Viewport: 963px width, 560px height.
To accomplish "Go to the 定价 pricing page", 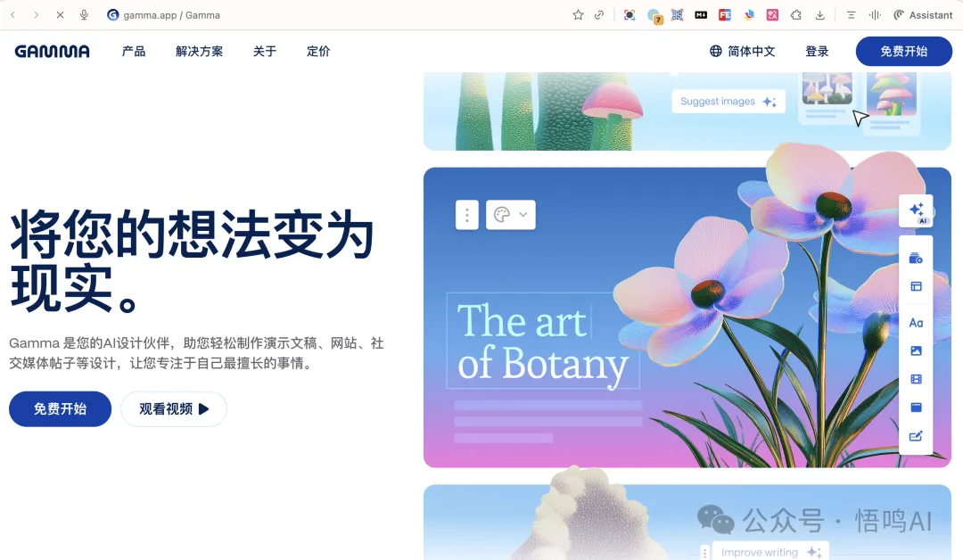I will (x=318, y=52).
